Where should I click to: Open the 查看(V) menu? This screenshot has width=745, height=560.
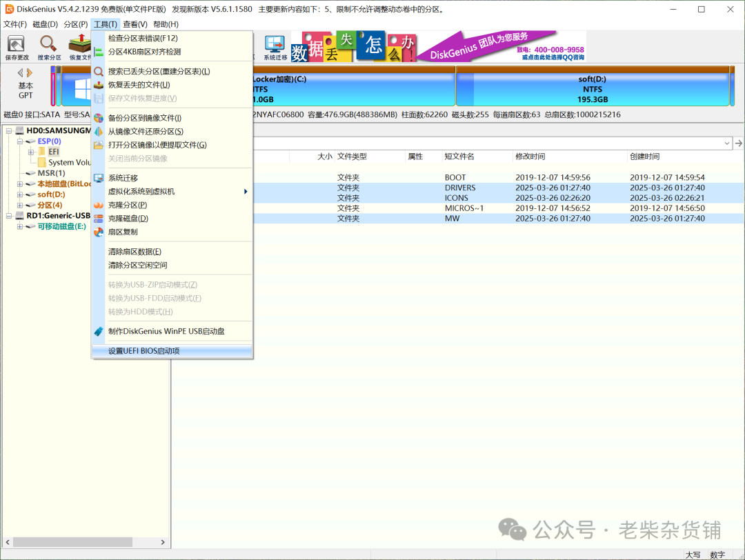click(x=135, y=24)
